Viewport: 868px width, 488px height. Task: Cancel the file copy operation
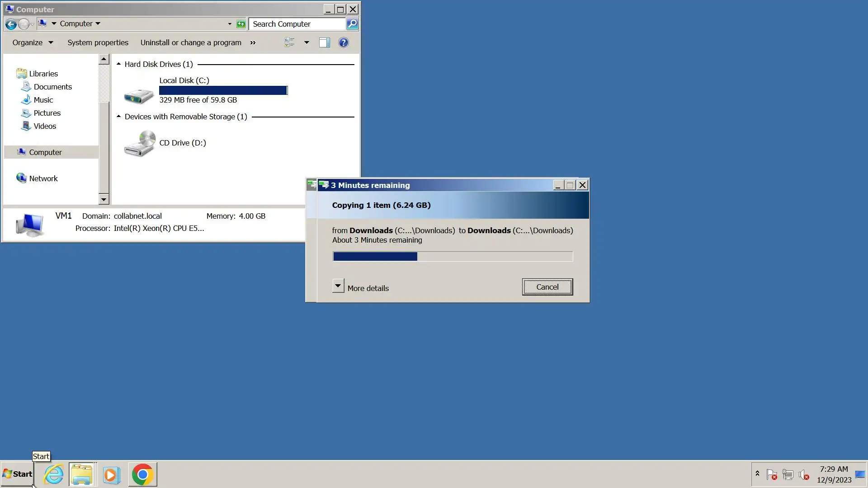(547, 287)
